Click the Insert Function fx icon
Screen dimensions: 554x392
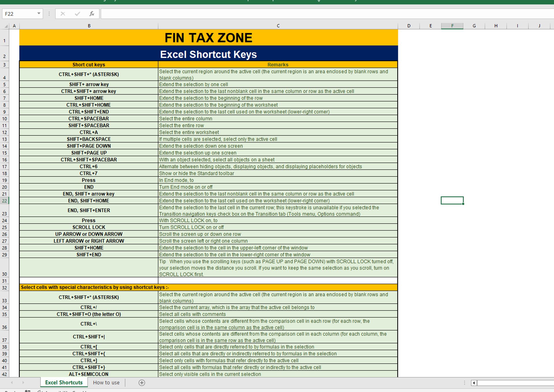(x=92, y=14)
